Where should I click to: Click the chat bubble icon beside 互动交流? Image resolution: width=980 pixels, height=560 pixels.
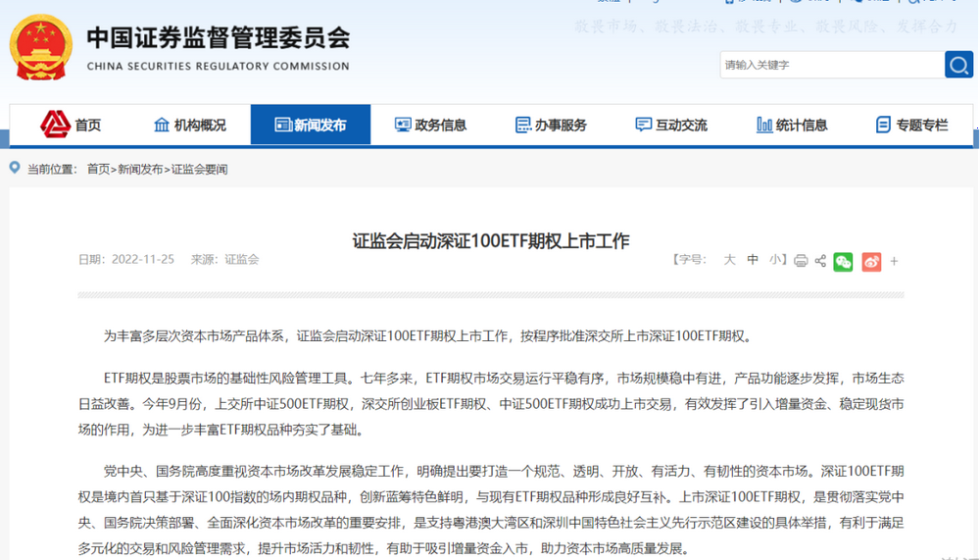[643, 125]
